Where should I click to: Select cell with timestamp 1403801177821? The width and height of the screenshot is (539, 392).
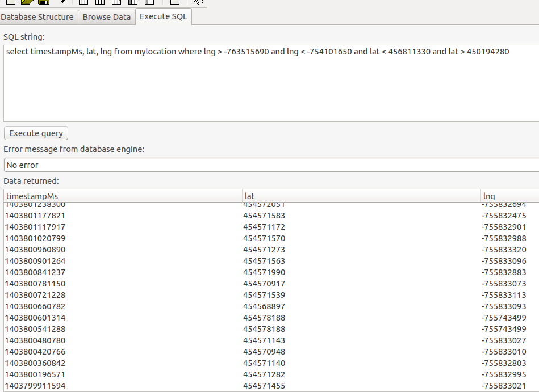tap(123, 216)
